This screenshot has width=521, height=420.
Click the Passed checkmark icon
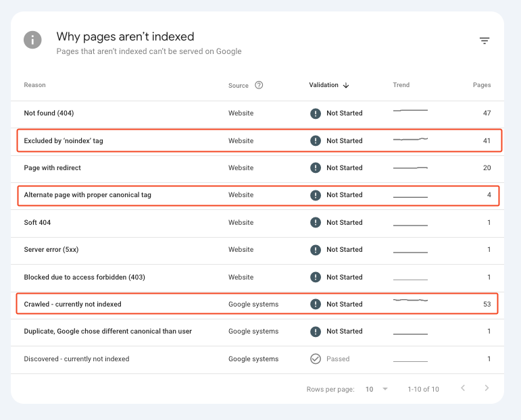pyautogui.click(x=315, y=359)
